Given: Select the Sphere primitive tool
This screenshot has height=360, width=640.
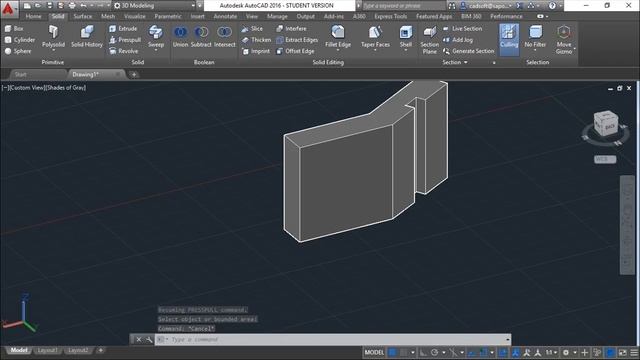Looking at the screenshot, I should [x=18, y=51].
